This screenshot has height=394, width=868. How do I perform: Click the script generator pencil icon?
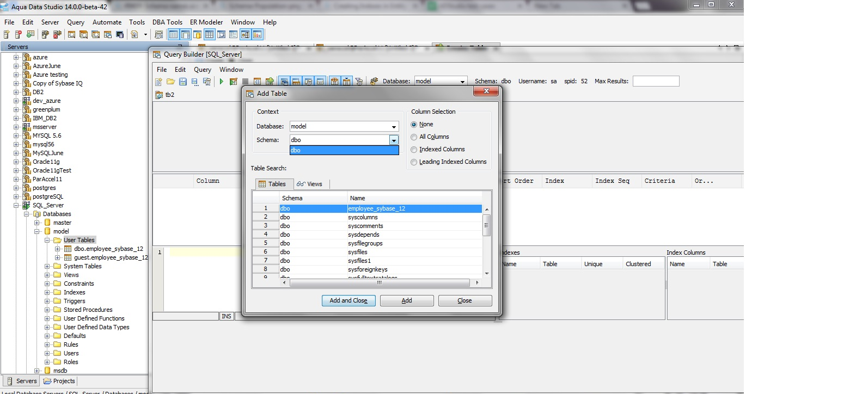point(135,35)
